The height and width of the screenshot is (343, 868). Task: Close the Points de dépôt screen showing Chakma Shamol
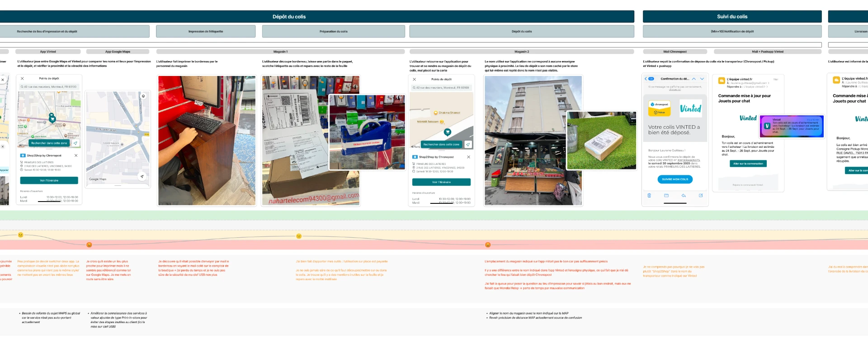point(414,80)
